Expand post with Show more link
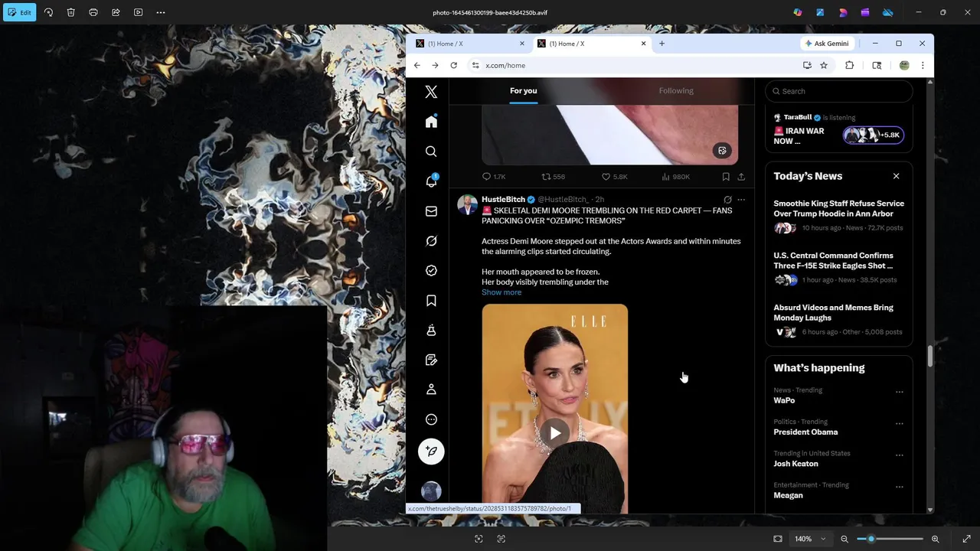980x551 pixels. (x=501, y=292)
